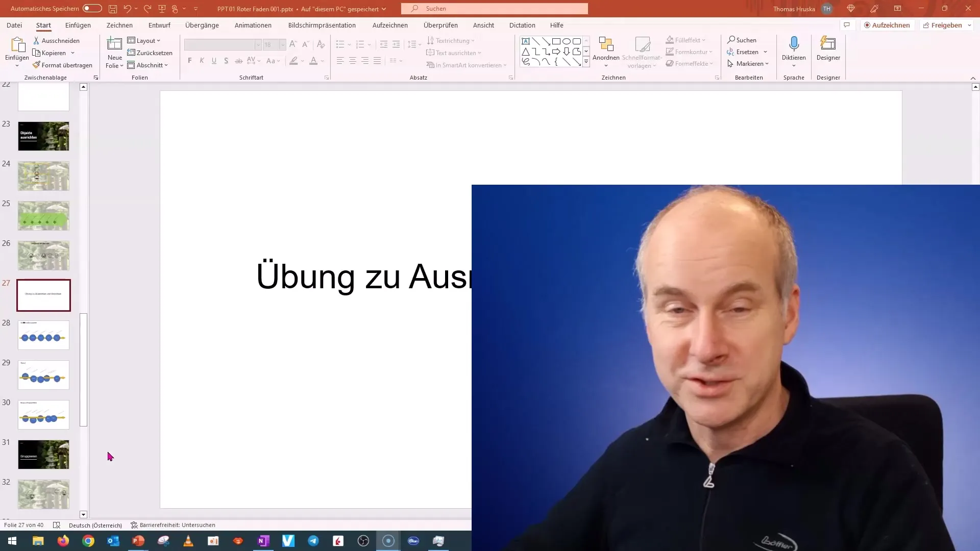Click the Übergänge tab in ribbon
The image size is (980, 551).
pyautogui.click(x=201, y=25)
